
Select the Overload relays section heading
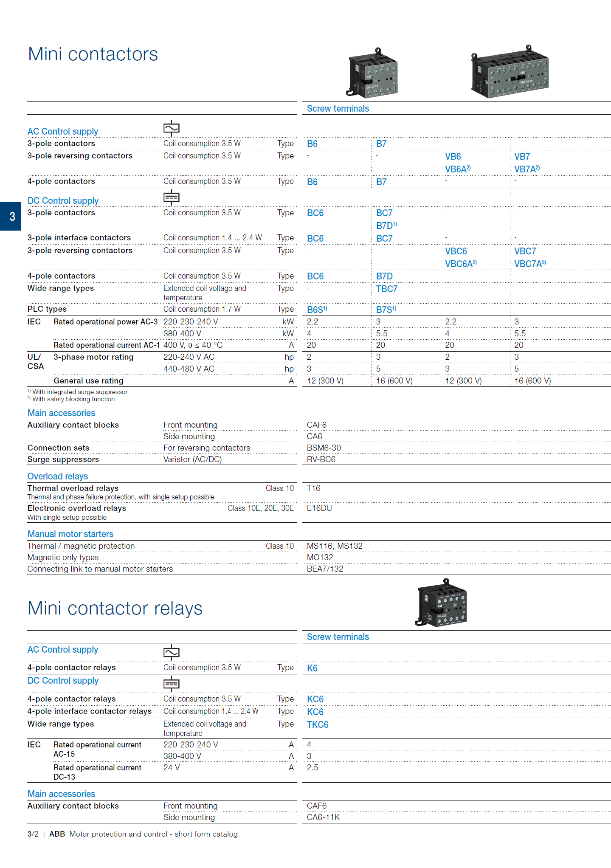click(58, 476)
